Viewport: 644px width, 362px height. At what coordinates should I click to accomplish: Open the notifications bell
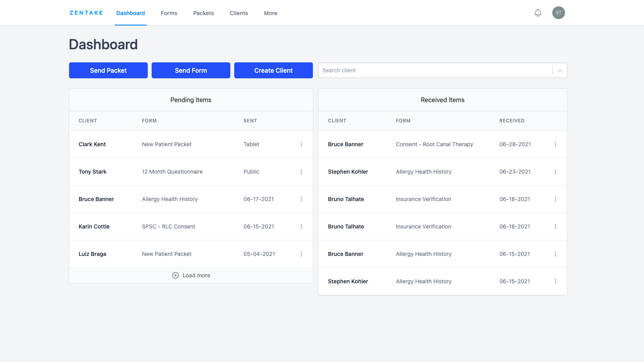click(x=538, y=13)
